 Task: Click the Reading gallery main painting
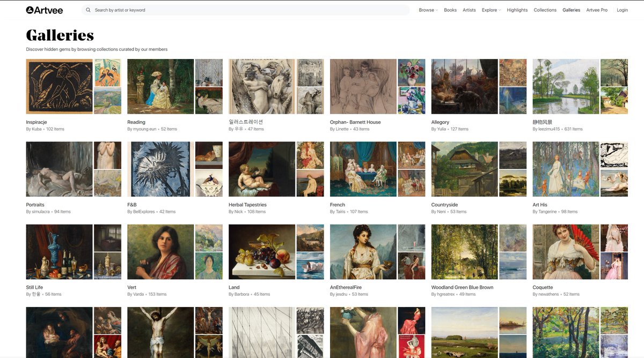point(160,86)
